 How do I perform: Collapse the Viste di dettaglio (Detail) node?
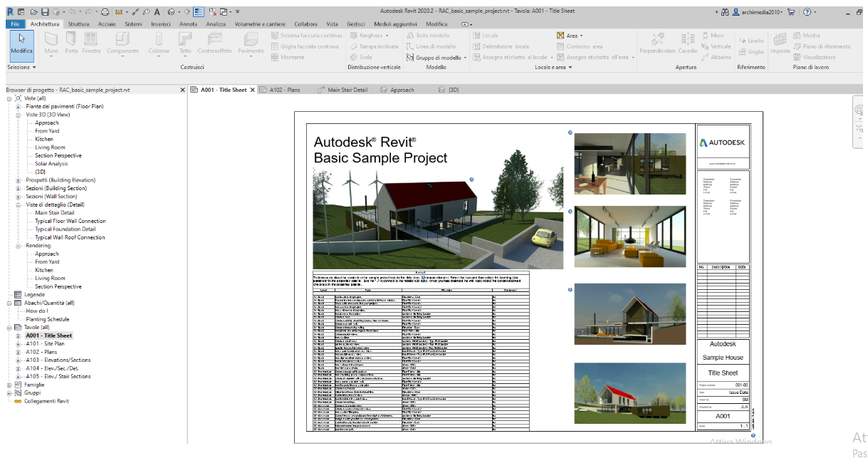[x=18, y=204]
